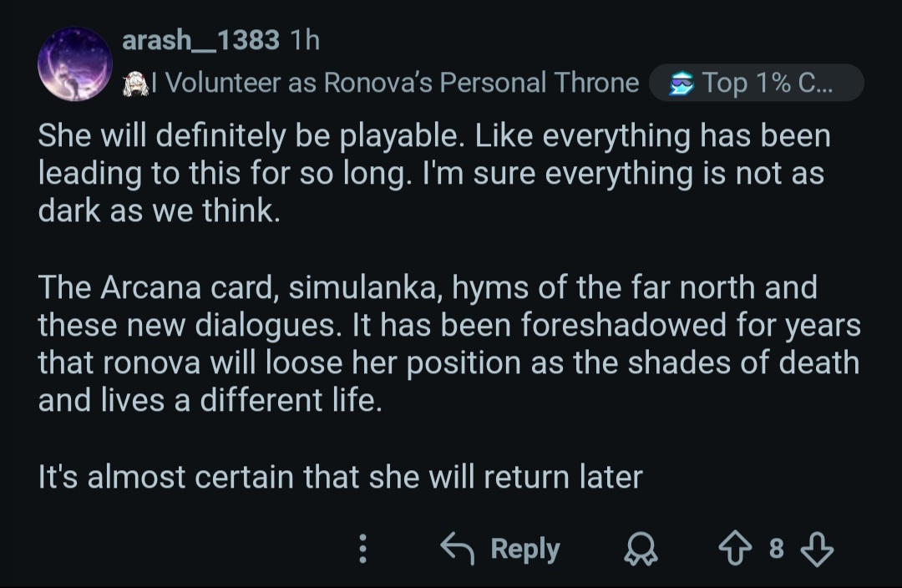Click the vote score number 8
The width and height of the screenshot is (902, 588).
point(776,548)
